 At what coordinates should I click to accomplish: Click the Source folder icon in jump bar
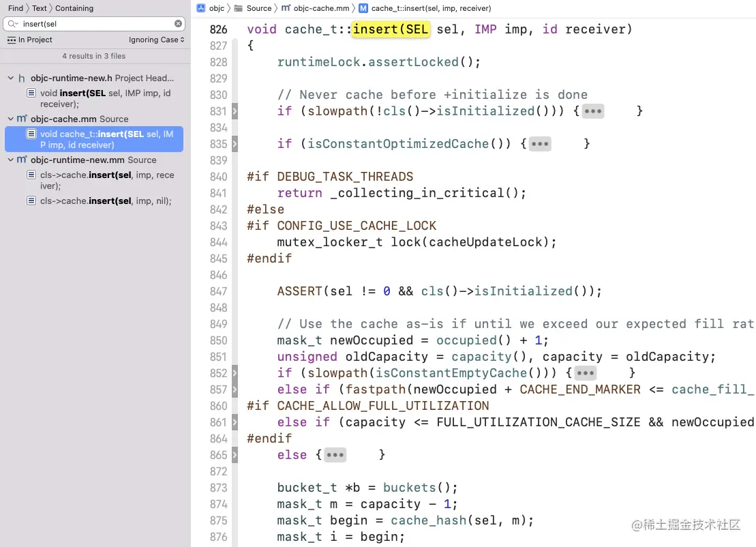[238, 8]
